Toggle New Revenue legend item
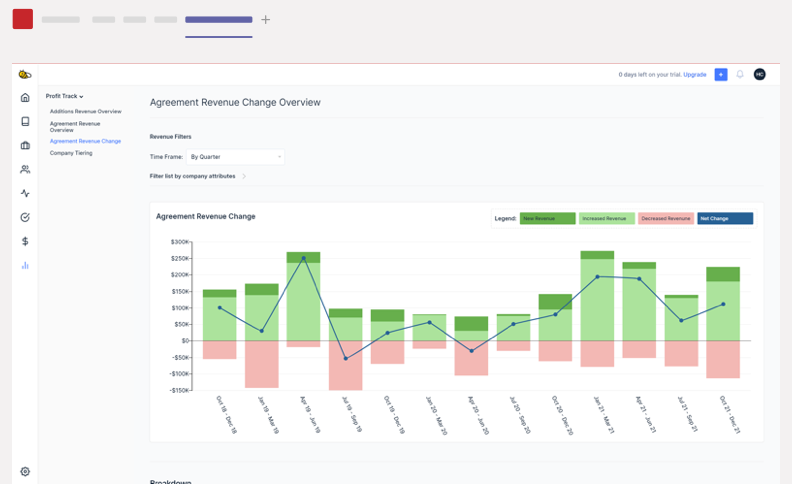Screen dimensions: 792x484 coord(548,218)
